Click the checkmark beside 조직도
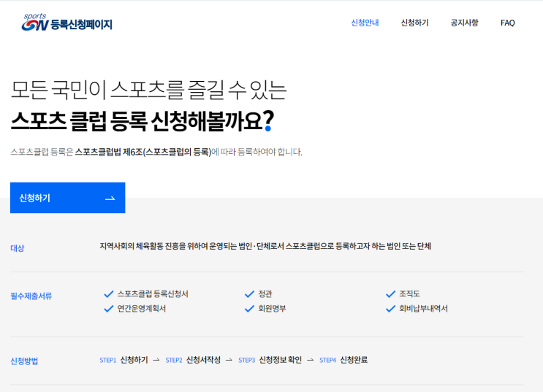This screenshot has width=543, height=392. tap(390, 294)
